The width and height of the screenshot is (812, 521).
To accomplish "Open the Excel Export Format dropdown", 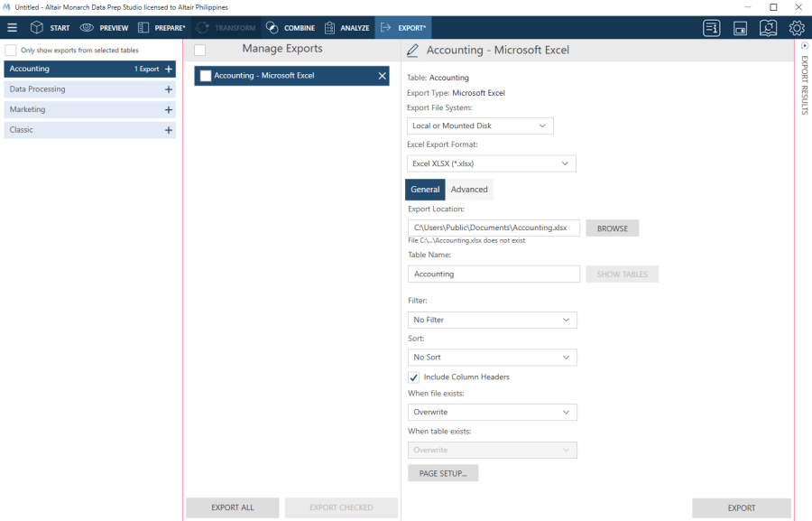I will [491, 163].
